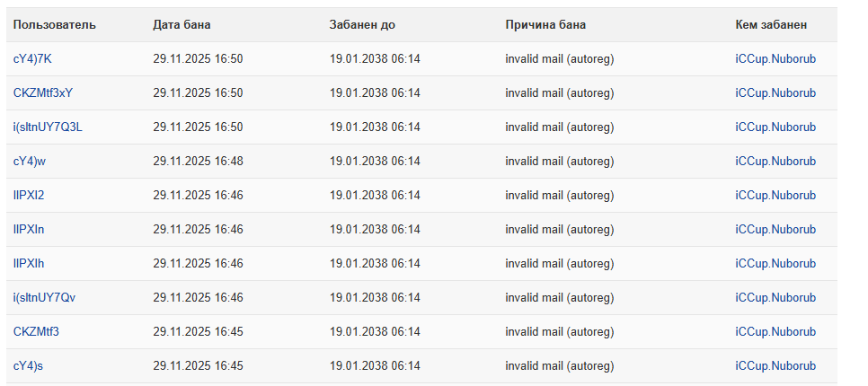
Task: Click the CKZMtf3 username link
Action: pyautogui.click(x=36, y=332)
